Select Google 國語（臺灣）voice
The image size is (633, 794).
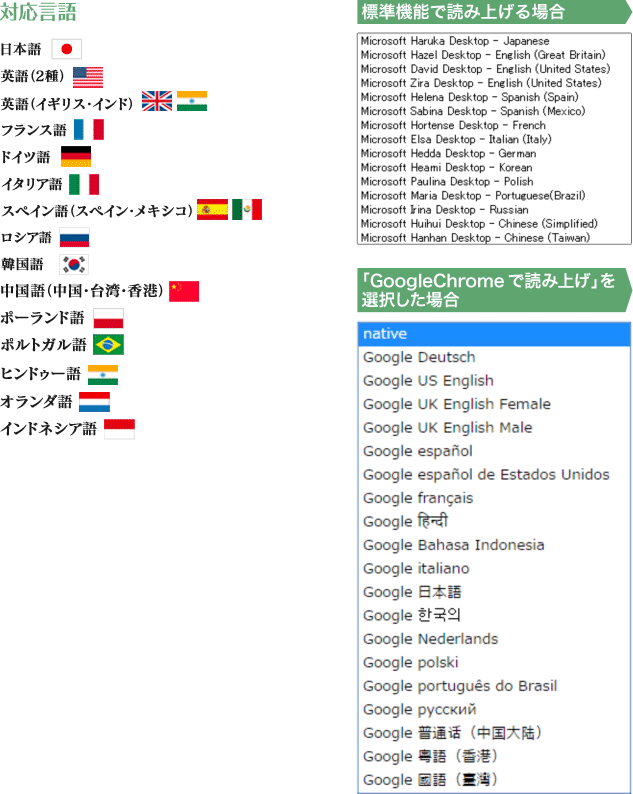(x=494, y=780)
